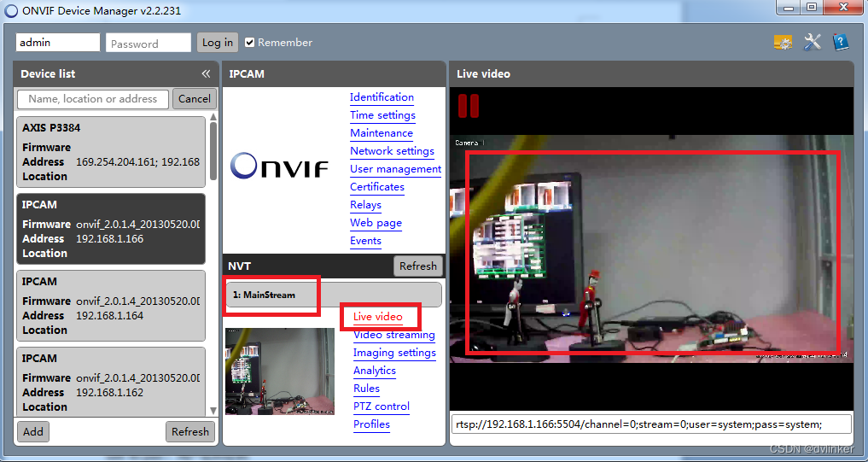Open the Live video link

click(x=378, y=317)
